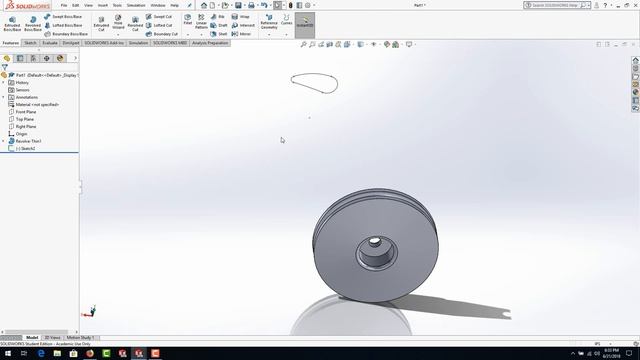
Task: Open the Curves dropdown arrow
Action: click(x=287, y=35)
